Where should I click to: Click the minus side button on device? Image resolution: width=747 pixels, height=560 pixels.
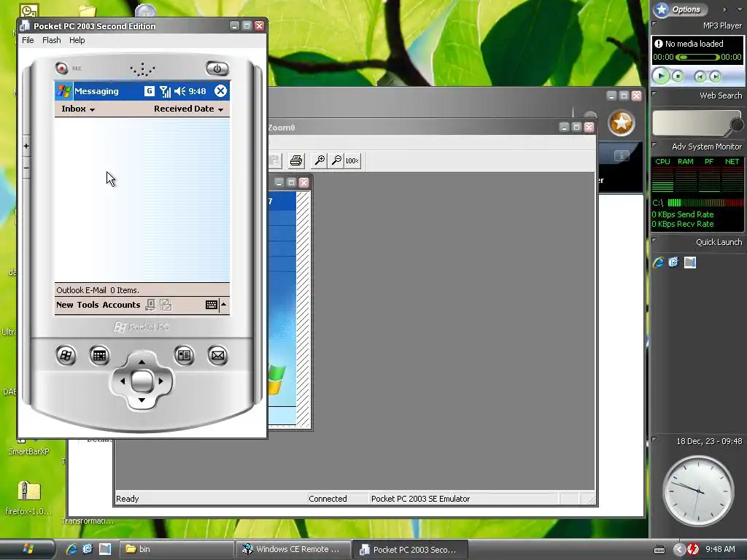26,168
